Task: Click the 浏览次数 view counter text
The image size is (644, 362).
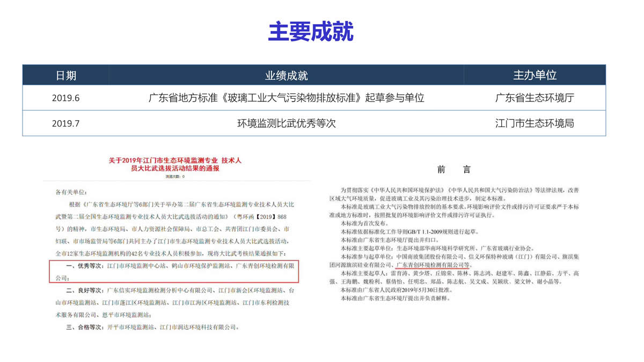Action: click(x=174, y=176)
